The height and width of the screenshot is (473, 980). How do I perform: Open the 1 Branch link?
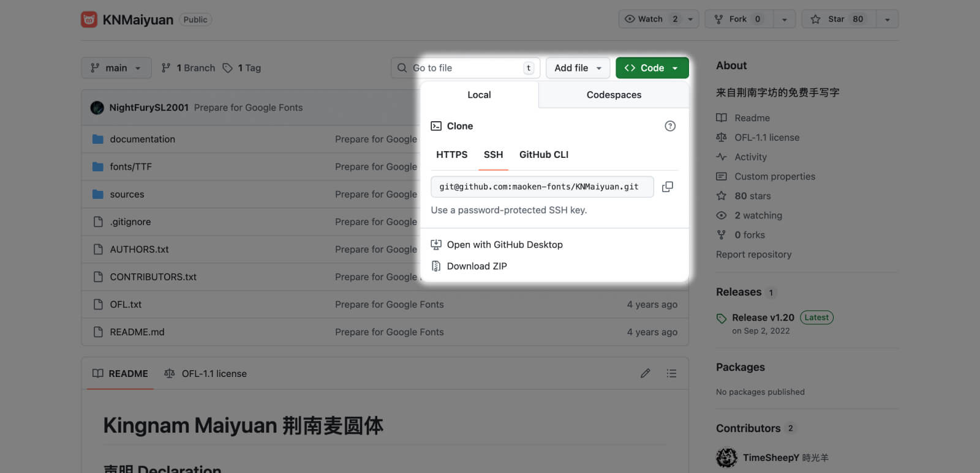(x=189, y=68)
